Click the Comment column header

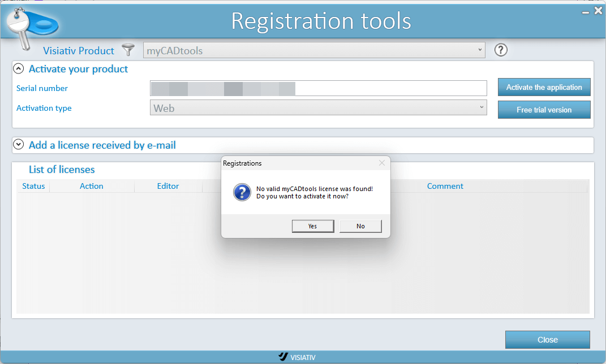point(445,186)
